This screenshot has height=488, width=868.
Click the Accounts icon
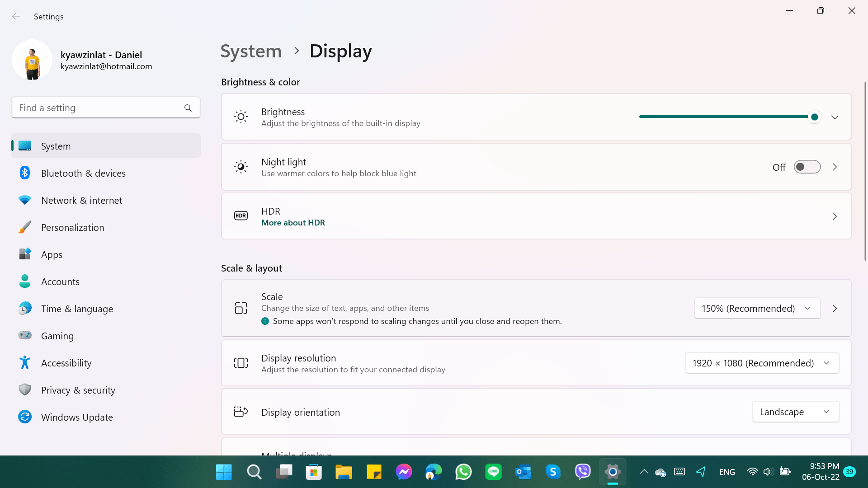click(x=24, y=281)
